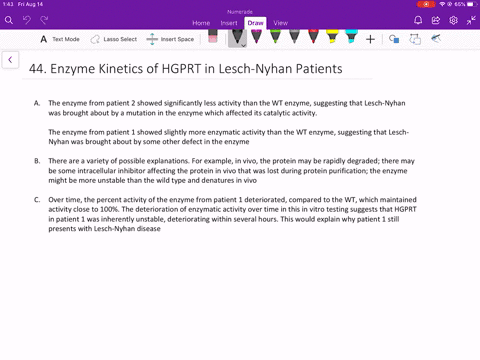Open the search magnifier icon
This screenshot has width=480, height=360.
[x=9, y=20]
